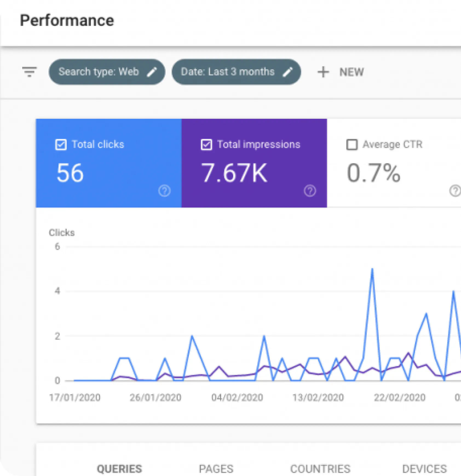Click pencil icon on Date chip
The height and width of the screenshot is (476, 461).
[x=287, y=72]
